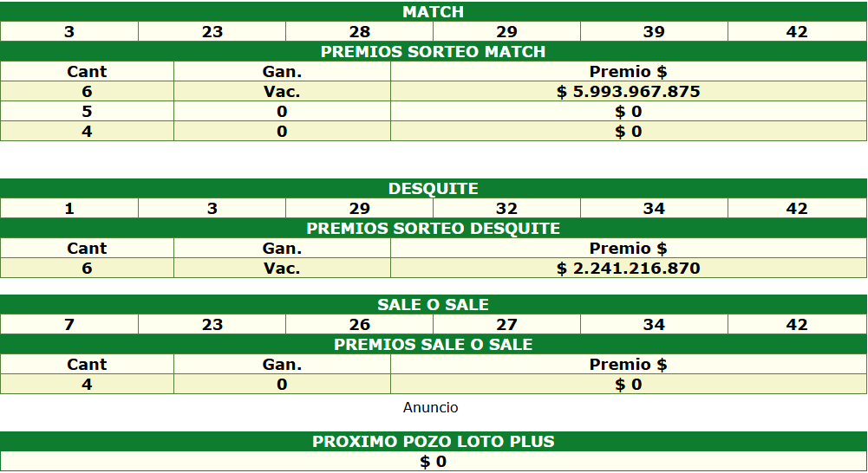Click the Anuncio text
The width and height of the screenshot is (868, 473).
pos(431,407)
